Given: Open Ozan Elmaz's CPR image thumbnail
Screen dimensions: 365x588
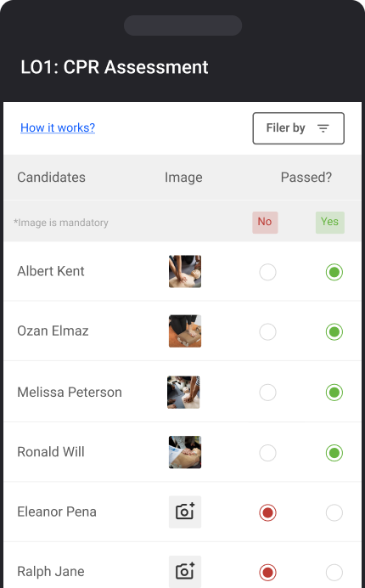Looking at the screenshot, I should click(x=185, y=331).
